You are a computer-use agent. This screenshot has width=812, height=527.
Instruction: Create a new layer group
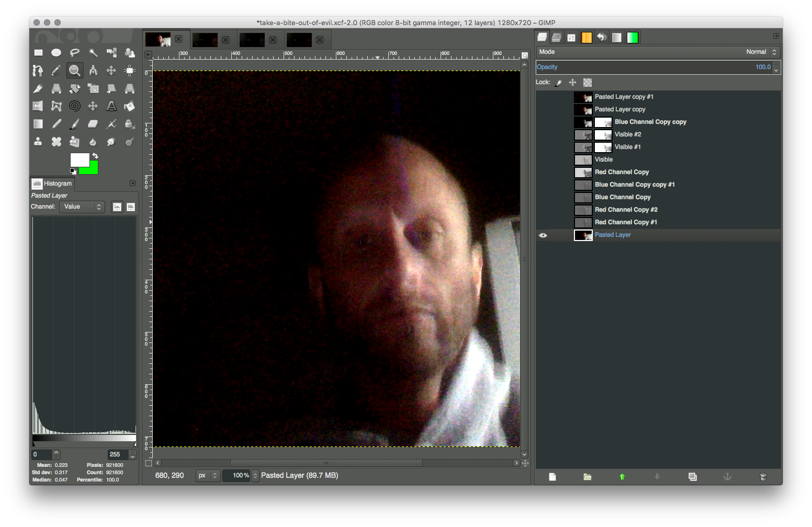[588, 477]
